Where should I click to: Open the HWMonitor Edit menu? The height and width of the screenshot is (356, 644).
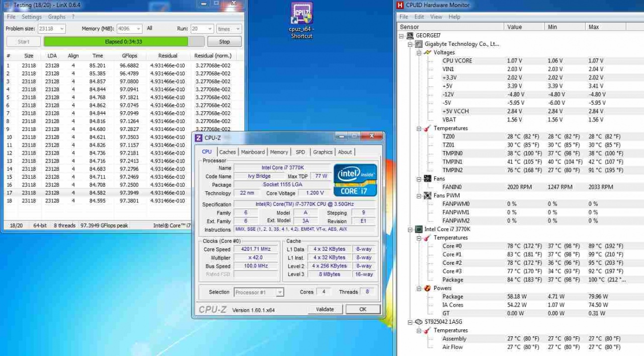(x=419, y=17)
